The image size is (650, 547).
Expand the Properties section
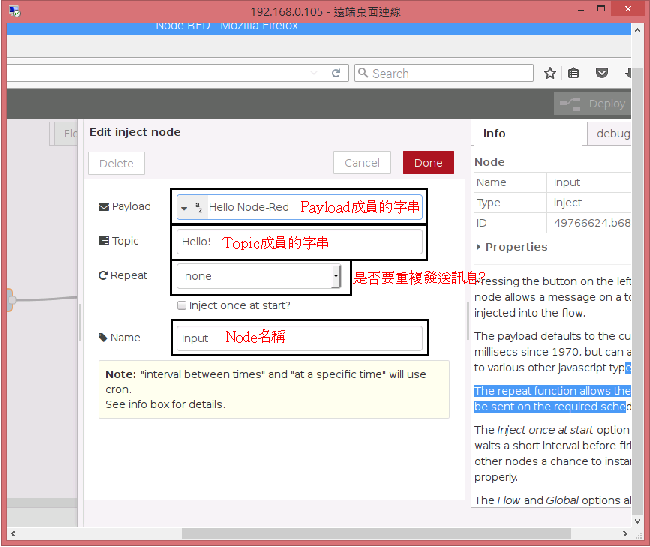[512, 247]
